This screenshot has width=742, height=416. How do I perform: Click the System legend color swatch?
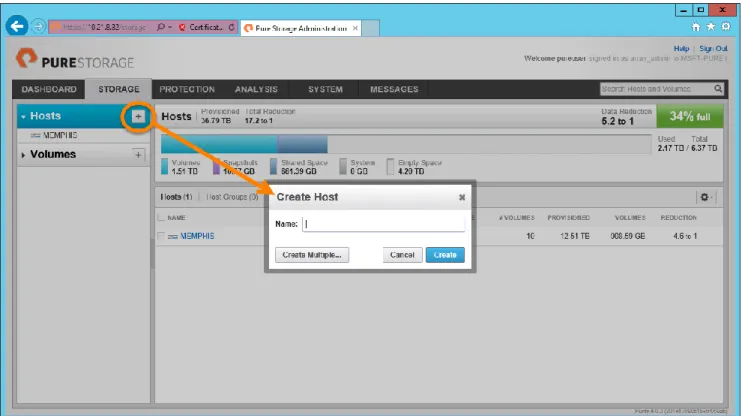tap(343, 167)
